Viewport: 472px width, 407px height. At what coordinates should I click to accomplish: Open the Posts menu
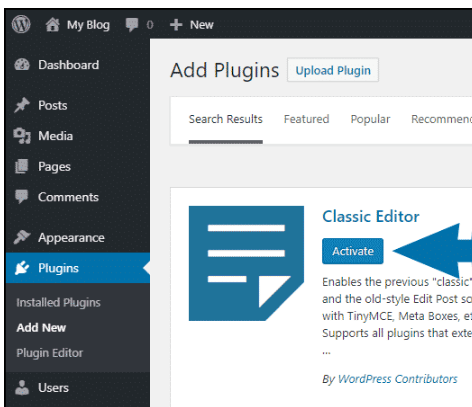tap(53, 105)
